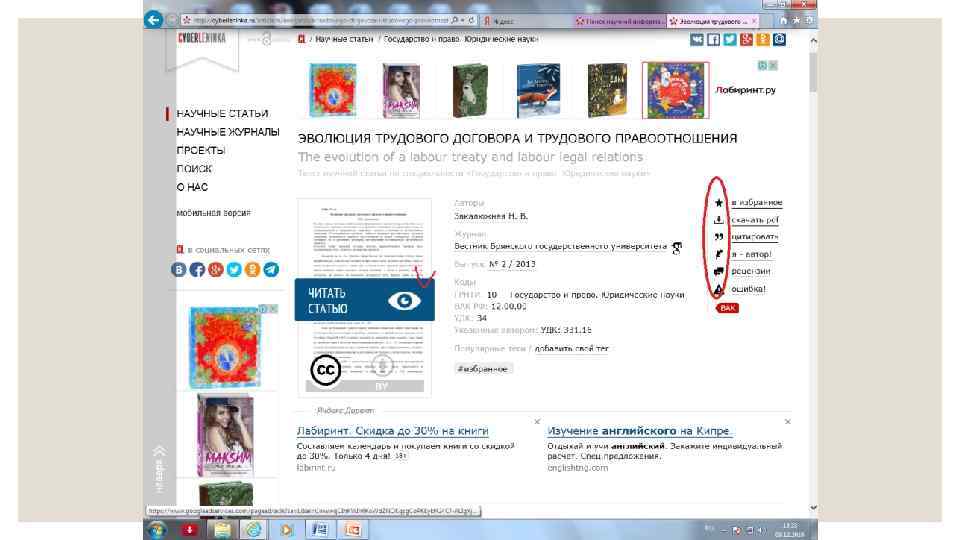Click the UDK code 'УДК: 331.16' link
Viewport: 960px width, 540px height.
[x=566, y=331]
